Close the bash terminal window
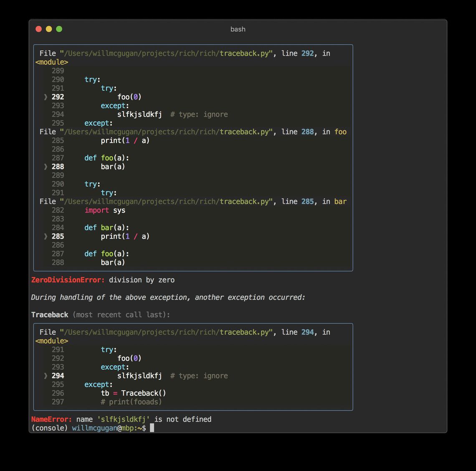Viewport: 476px width, 471px height. pyautogui.click(x=39, y=29)
